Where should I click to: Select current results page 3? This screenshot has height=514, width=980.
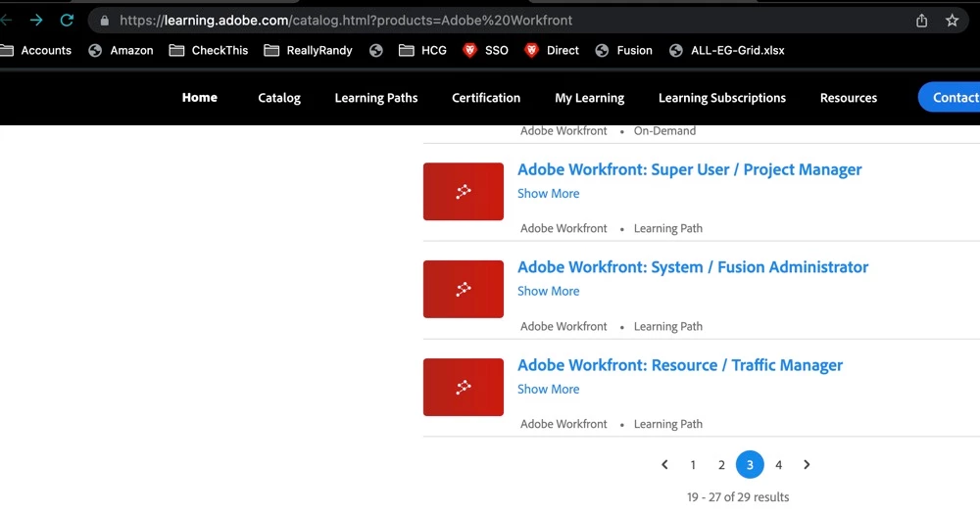click(x=750, y=465)
